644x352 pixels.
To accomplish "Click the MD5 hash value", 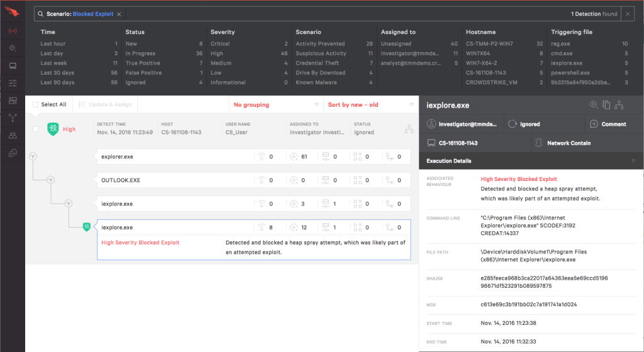I will coord(528,304).
